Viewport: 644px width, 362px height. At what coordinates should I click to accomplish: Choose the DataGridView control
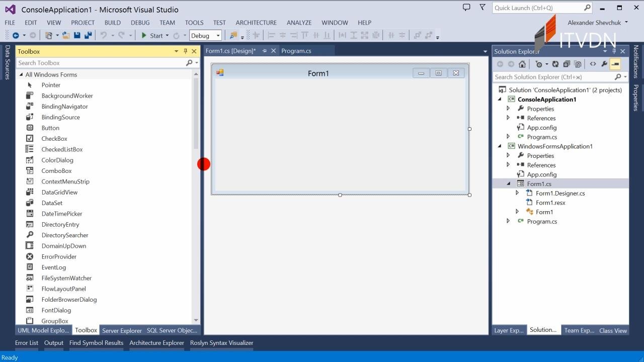pyautogui.click(x=59, y=192)
